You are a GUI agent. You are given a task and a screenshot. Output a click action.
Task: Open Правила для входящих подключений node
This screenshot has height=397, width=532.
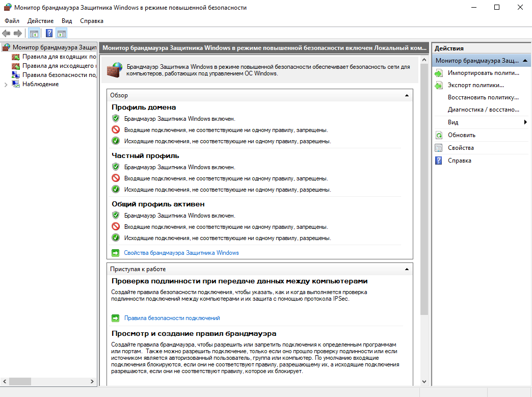pyautogui.click(x=59, y=57)
